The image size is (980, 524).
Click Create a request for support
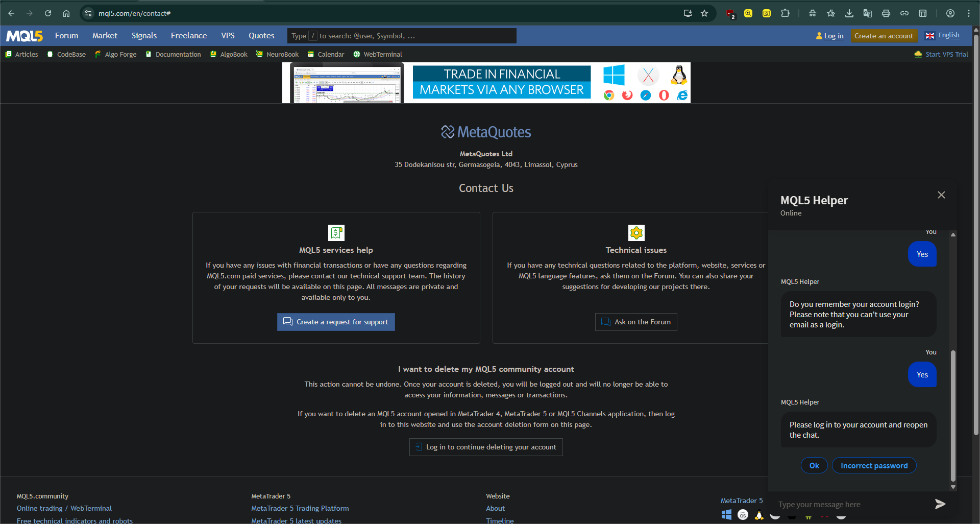tap(336, 322)
